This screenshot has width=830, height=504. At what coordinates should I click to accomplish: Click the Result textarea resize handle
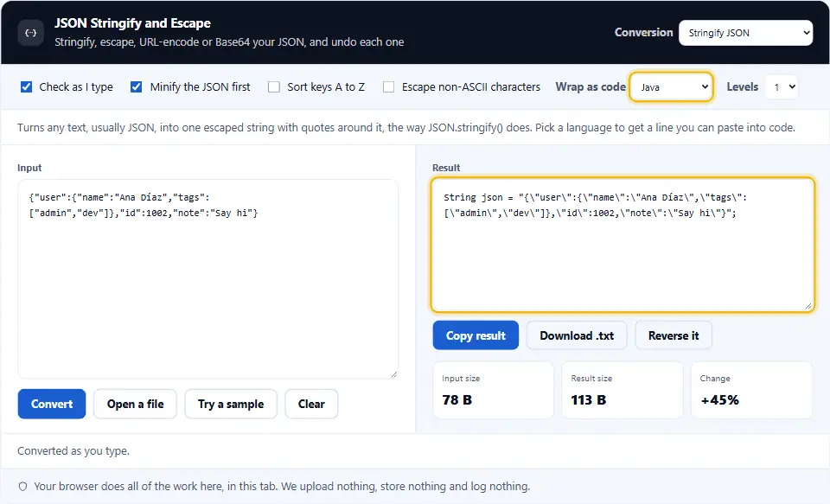click(808, 306)
